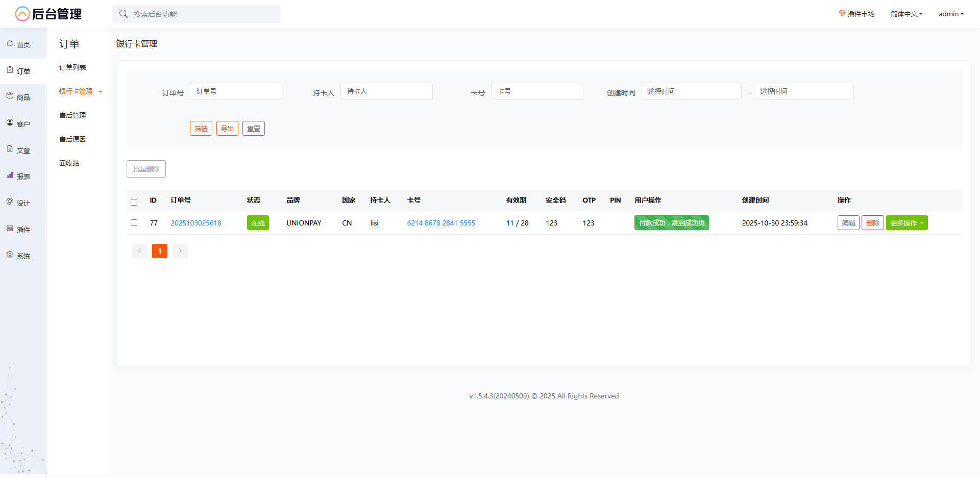Expand the 更多操作 dropdown button

pos(906,223)
